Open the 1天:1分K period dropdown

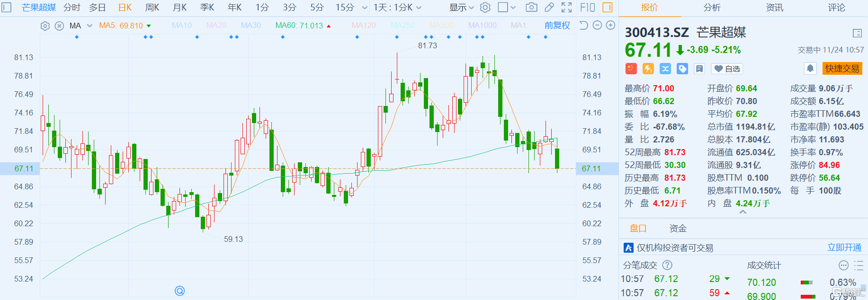(397, 8)
